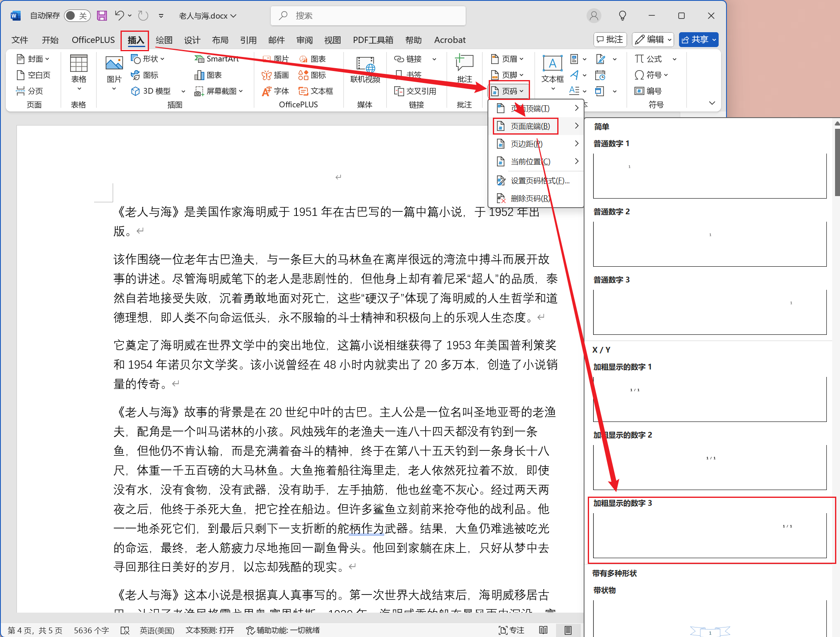This screenshot has height=637, width=840.
Task: Switch to the 审阅 ribbon tab
Action: click(x=304, y=40)
